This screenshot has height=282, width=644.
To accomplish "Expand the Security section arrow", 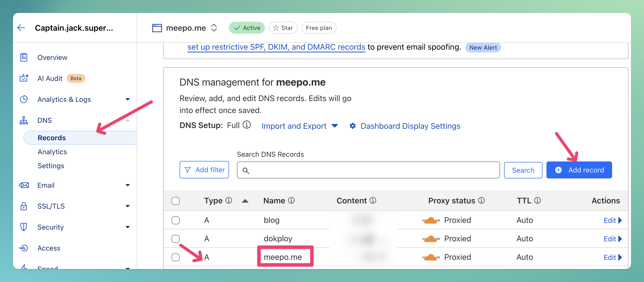I will (127, 227).
